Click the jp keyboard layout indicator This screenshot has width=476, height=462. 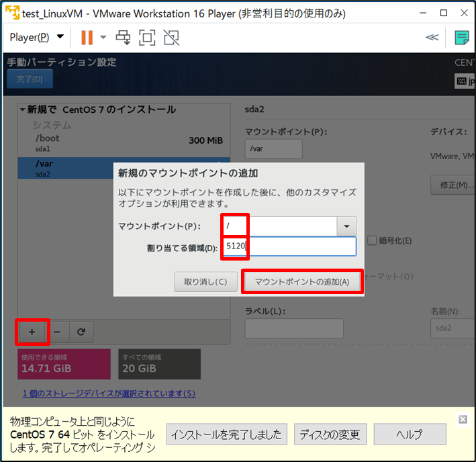coord(465,81)
